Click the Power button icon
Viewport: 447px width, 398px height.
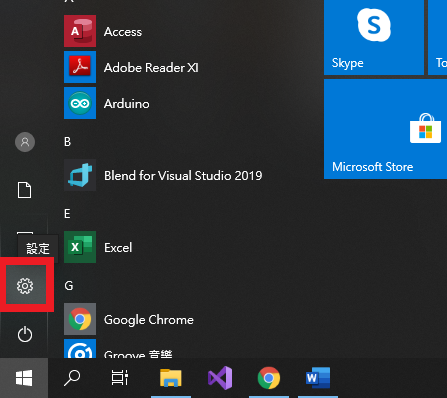25,334
